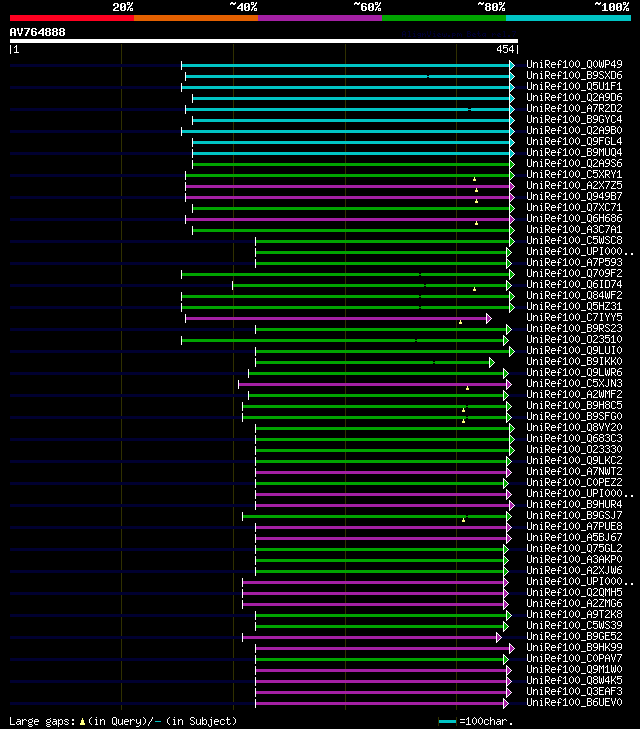This screenshot has height=729, width=640.
Task: Open hit UniRef100_Q2A9D6
Action: [x=574, y=97]
